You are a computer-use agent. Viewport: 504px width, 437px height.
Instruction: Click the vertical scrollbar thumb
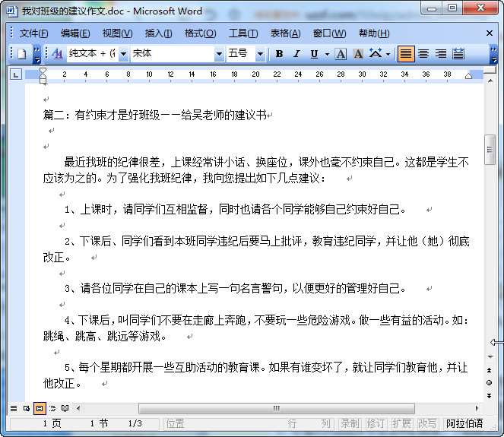click(490, 150)
